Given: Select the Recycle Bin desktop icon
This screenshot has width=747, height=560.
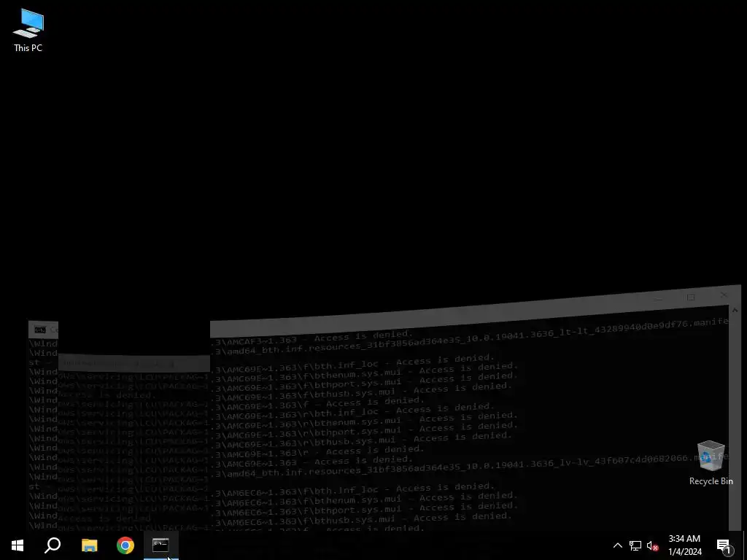Looking at the screenshot, I should (x=711, y=462).
